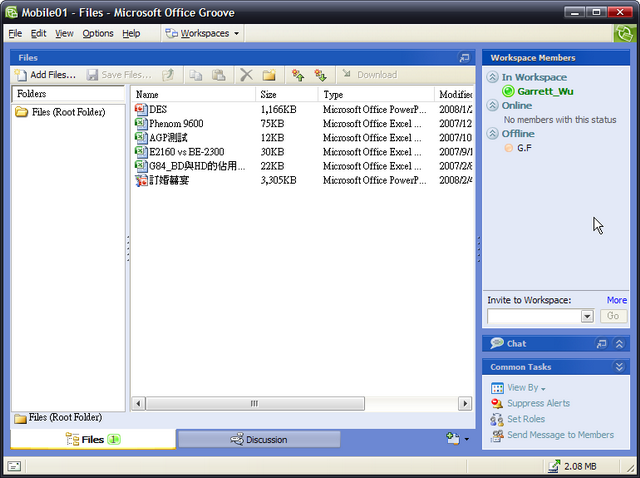Click the Delete X icon in Files toolbar

coord(246,75)
